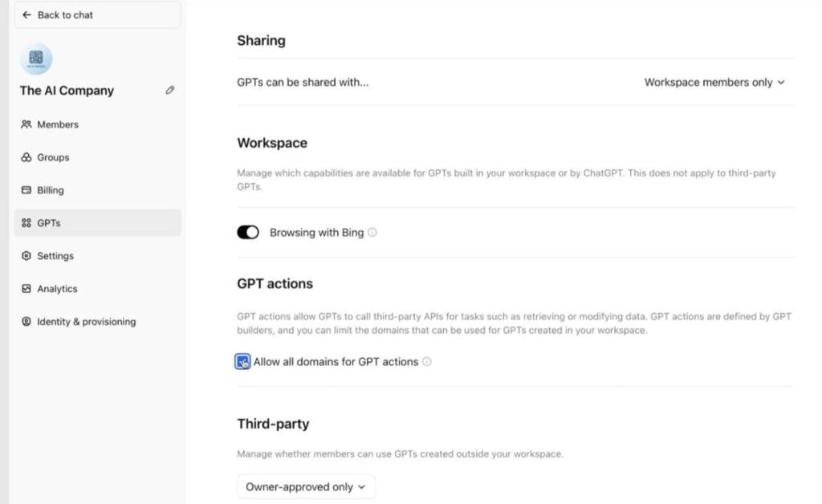Click the Identity & provisioning icon
Screen dimensions: 822x504
26,321
